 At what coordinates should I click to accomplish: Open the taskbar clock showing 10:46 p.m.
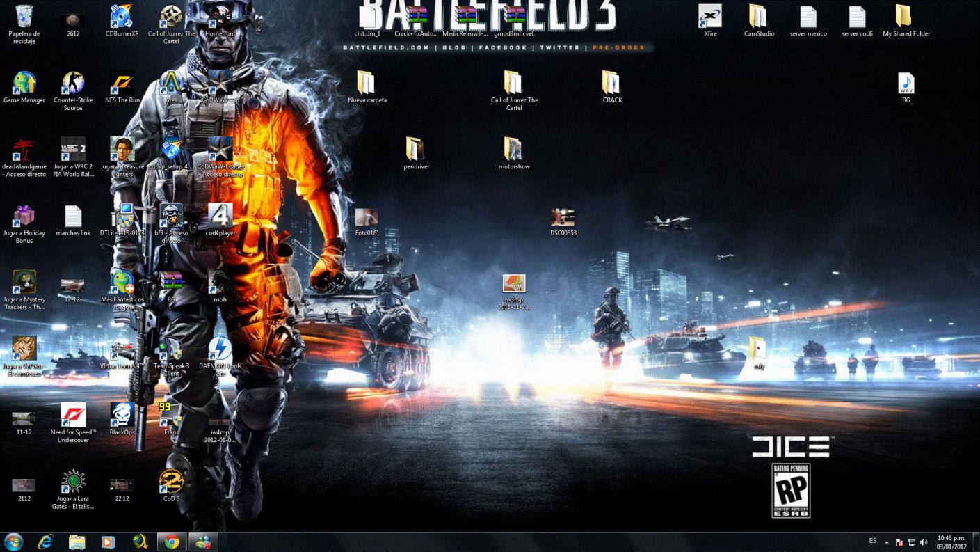[951, 542]
